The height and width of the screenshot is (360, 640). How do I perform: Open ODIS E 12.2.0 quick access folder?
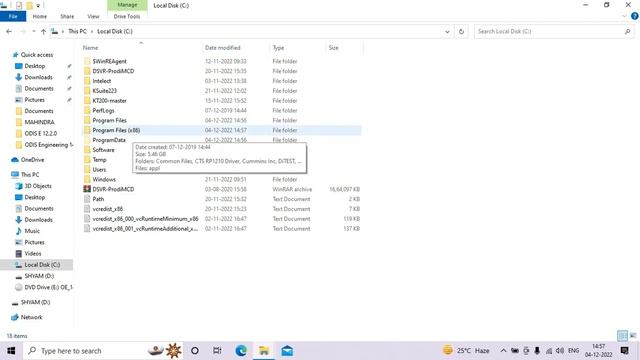click(40, 133)
